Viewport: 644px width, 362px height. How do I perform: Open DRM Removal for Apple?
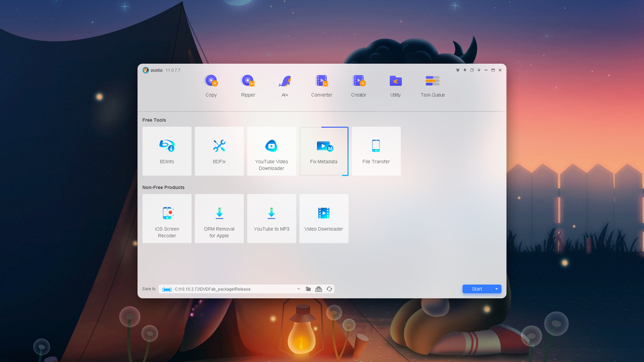point(219,218)
